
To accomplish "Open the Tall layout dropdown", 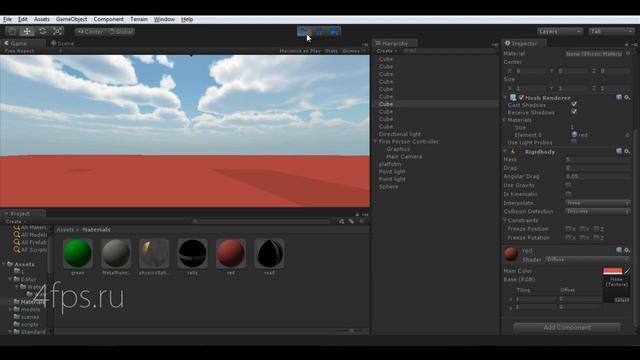I will (x=611, y=31).
